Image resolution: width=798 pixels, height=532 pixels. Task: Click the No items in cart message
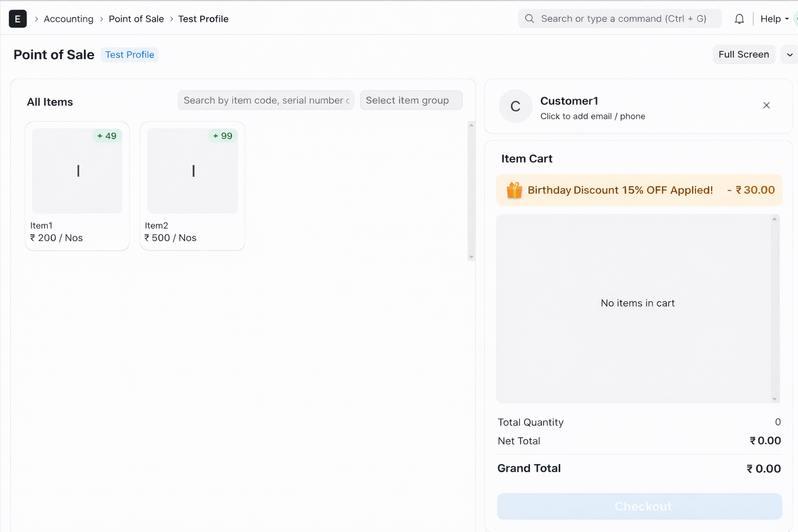637,303
